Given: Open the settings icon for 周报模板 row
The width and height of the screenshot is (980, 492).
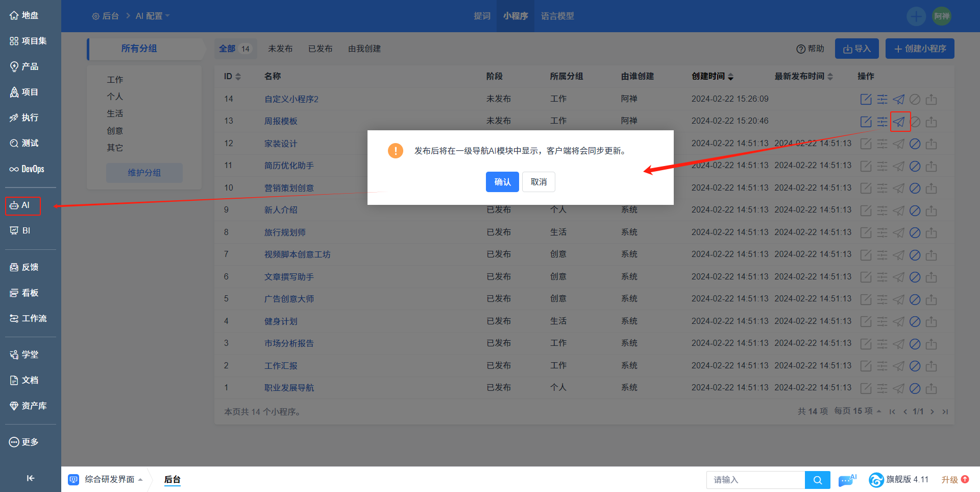Looking at the screenshot, I should click(882, 122).
